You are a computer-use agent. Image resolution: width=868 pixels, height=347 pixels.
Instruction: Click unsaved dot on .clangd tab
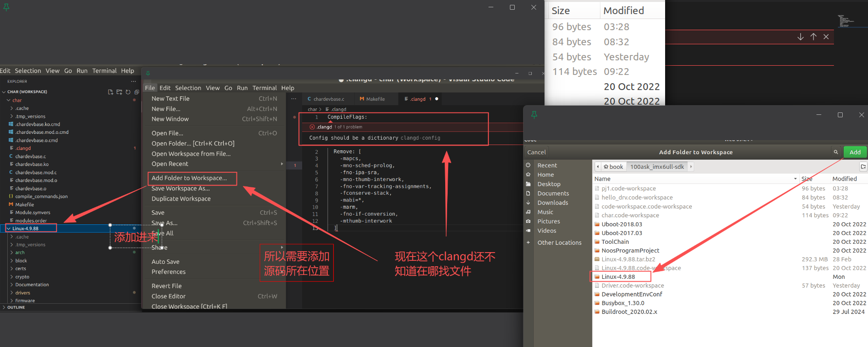436,99
